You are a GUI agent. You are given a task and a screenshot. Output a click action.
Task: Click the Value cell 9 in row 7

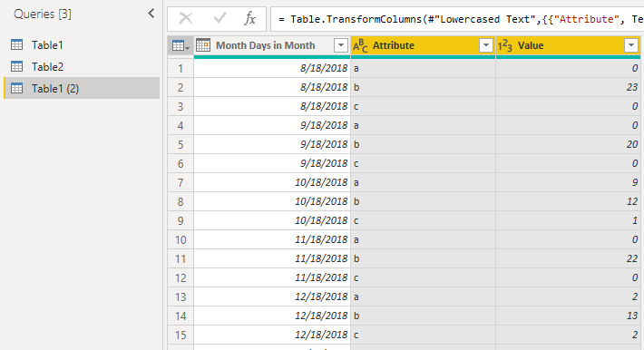[x=568, y=182]
